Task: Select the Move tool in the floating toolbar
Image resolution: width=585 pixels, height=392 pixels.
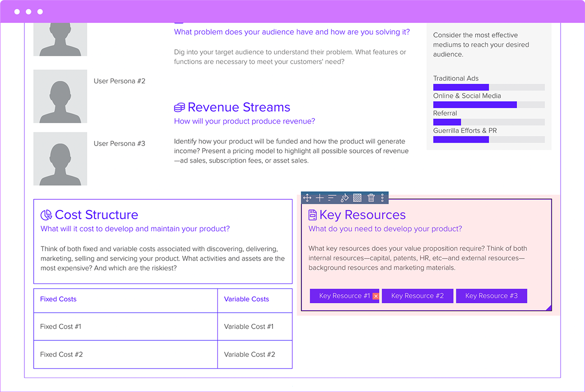Action: [x=307, y=198]
